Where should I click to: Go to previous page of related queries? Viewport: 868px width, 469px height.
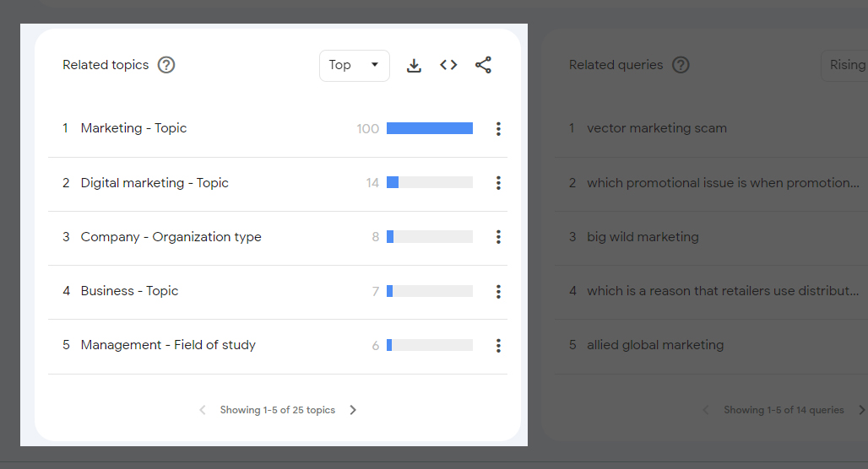706,410
